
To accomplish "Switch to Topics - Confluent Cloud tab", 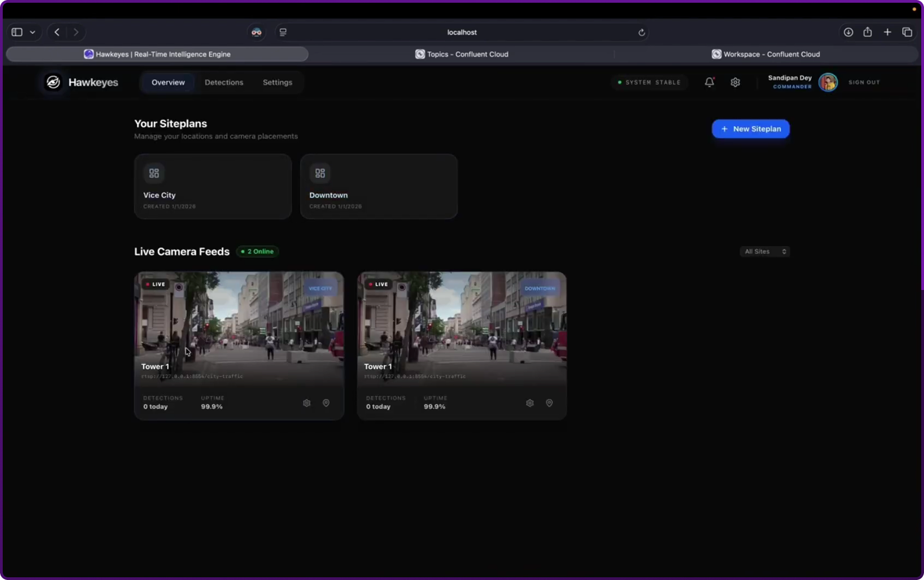I will [462, 54].
